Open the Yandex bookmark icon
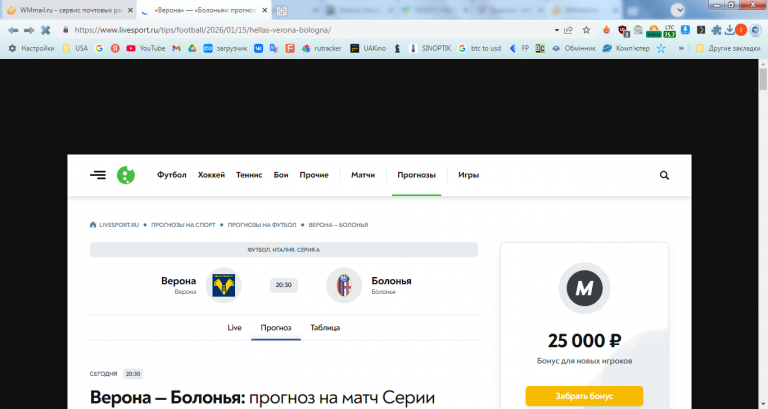This screenshot has width=768, height=409. (115, 48)
